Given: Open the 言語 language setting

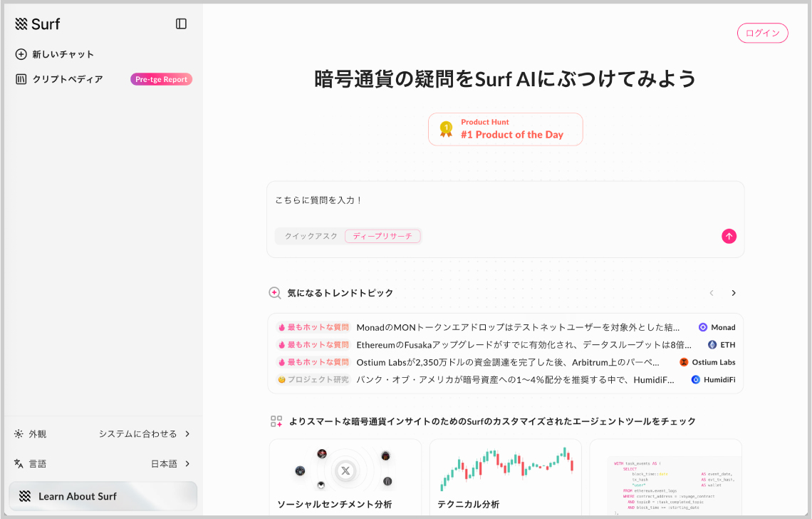Looking at the screenshot, I should [x=103, y=463].
